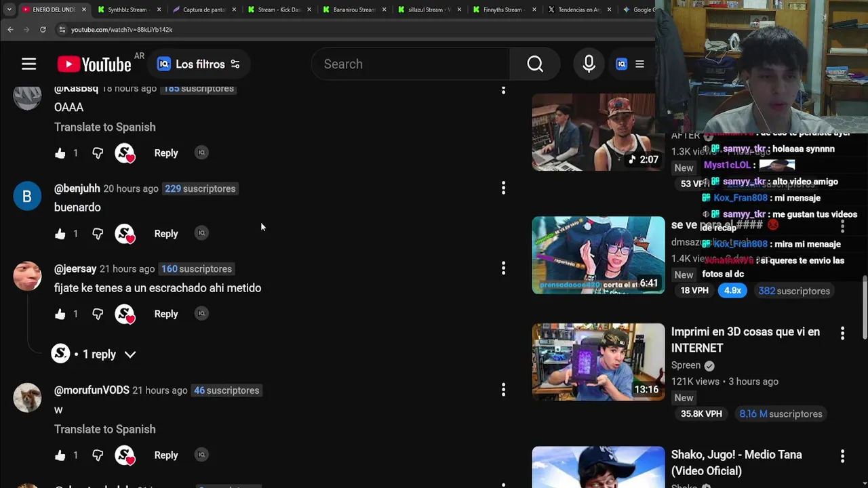Like the @morufunVODS comment
This screenshot has height=488, width=868.
pos(60,455)
